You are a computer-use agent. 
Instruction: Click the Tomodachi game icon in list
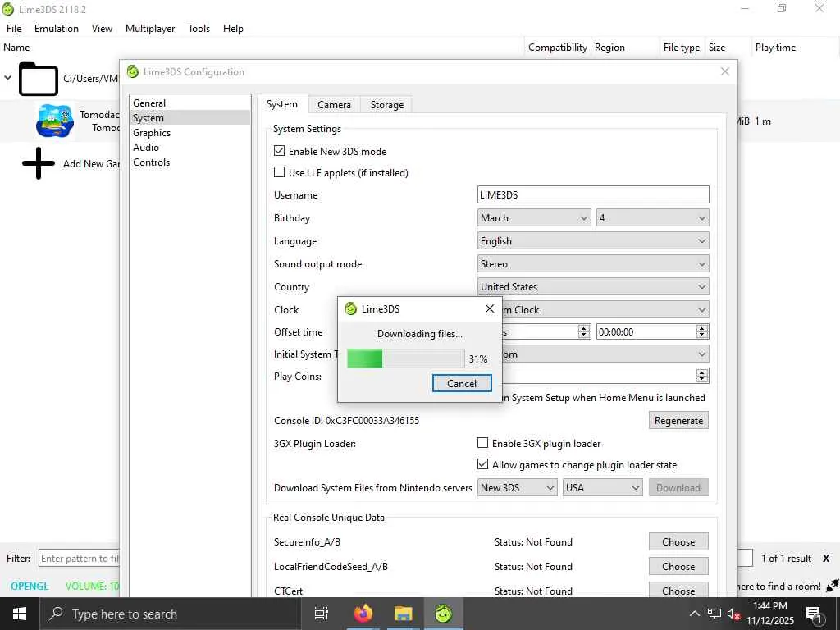55,121
